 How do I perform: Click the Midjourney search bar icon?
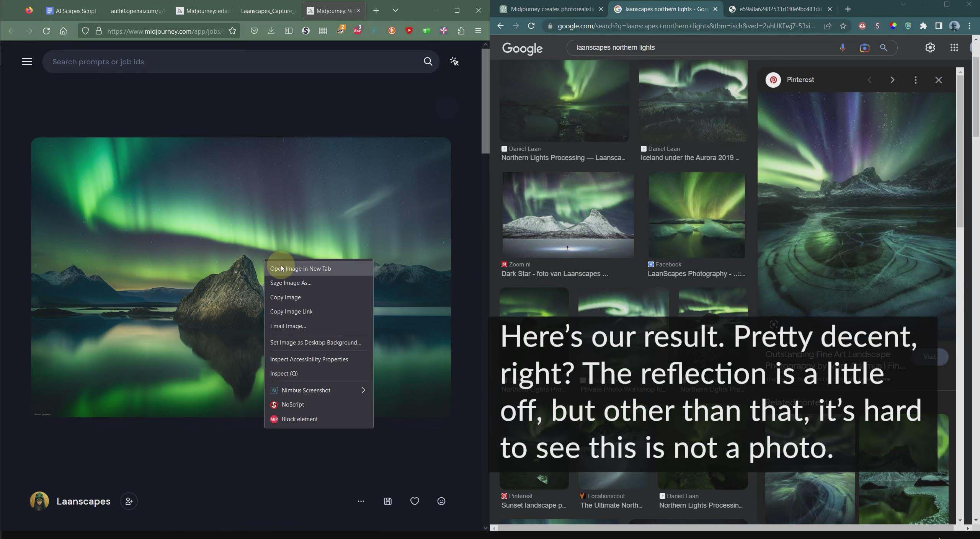(429, 61)
